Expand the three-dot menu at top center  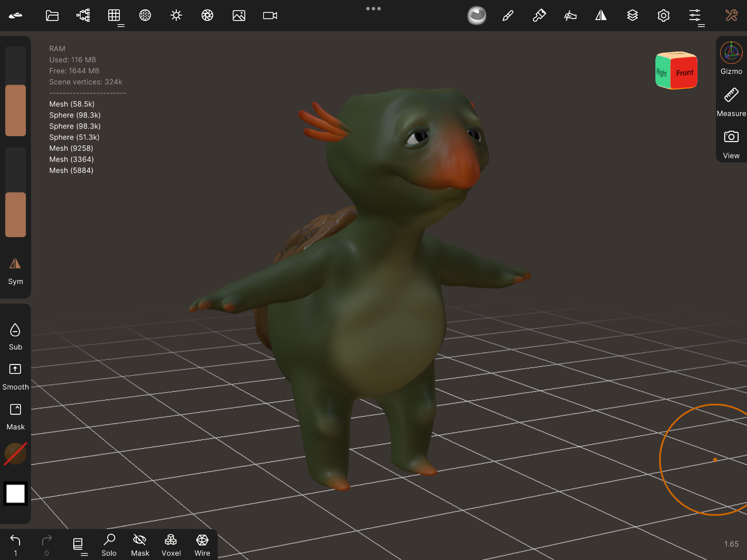pyautogui.click(x=373, y=9)
